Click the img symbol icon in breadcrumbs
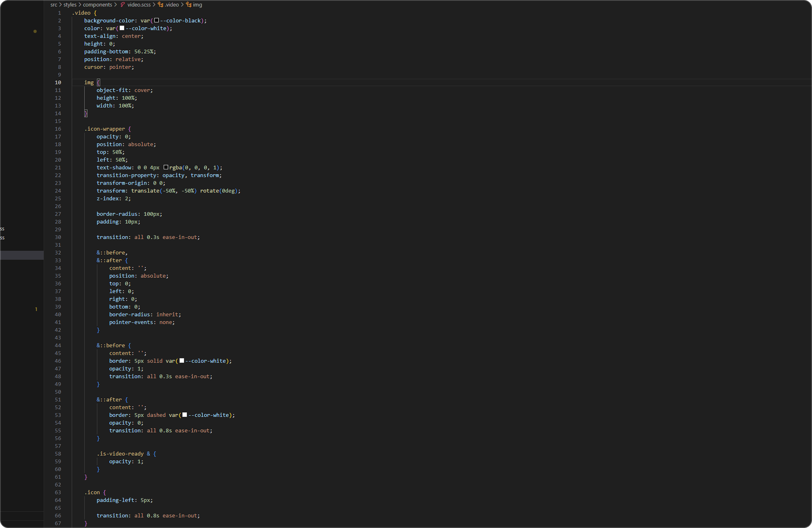 pyautogui.click(x=189, y=5)
